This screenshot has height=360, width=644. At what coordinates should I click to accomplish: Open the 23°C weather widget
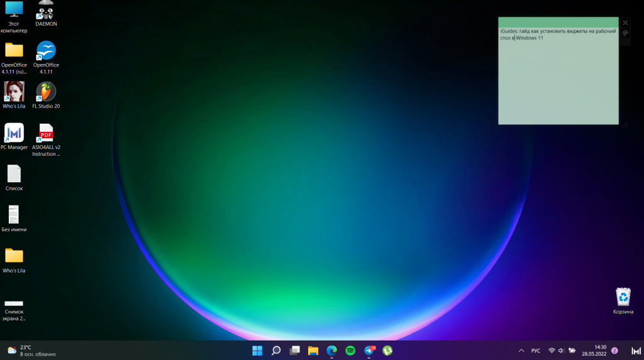click(31, 350)
